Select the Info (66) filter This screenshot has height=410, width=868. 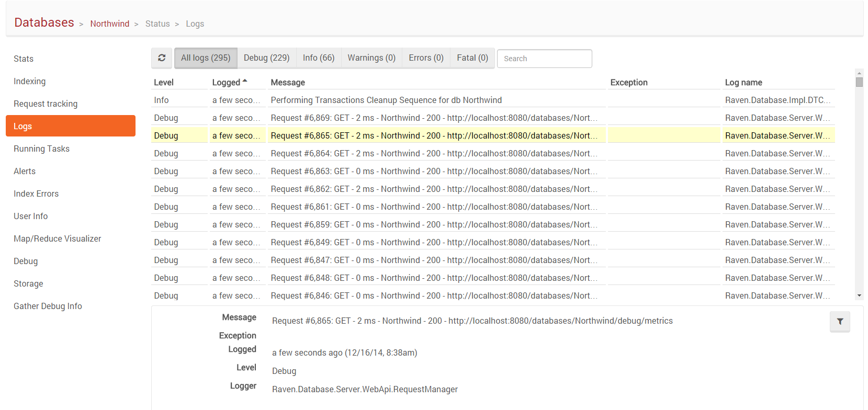[x=319, y=58]
